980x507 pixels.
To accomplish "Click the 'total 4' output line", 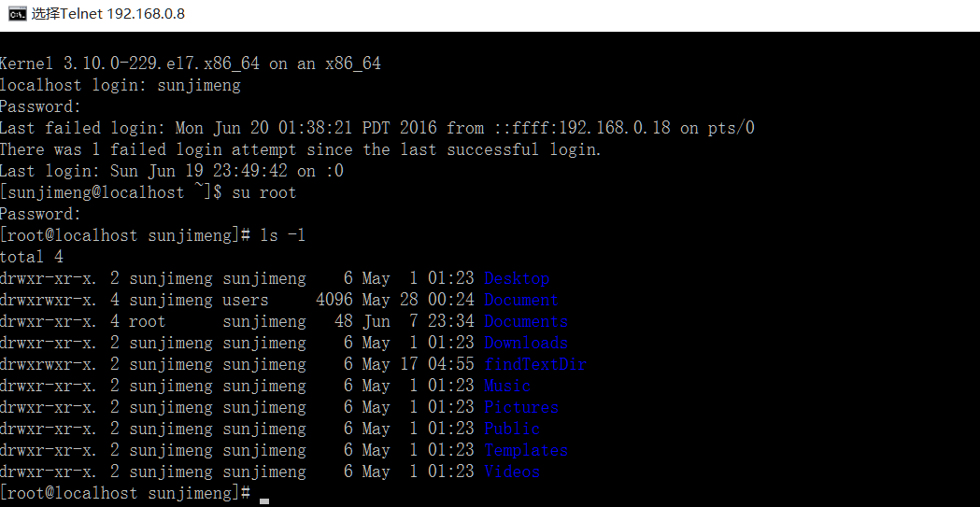I will point(32,257).
